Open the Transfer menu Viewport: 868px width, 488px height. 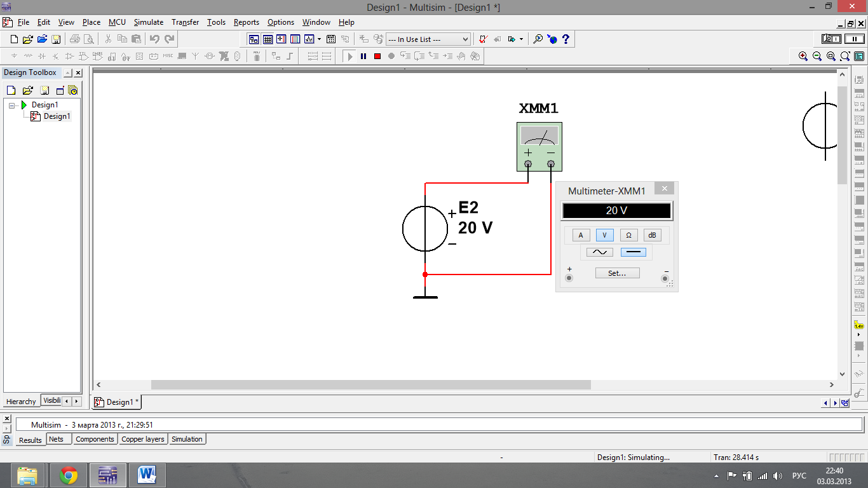(186, 22)
